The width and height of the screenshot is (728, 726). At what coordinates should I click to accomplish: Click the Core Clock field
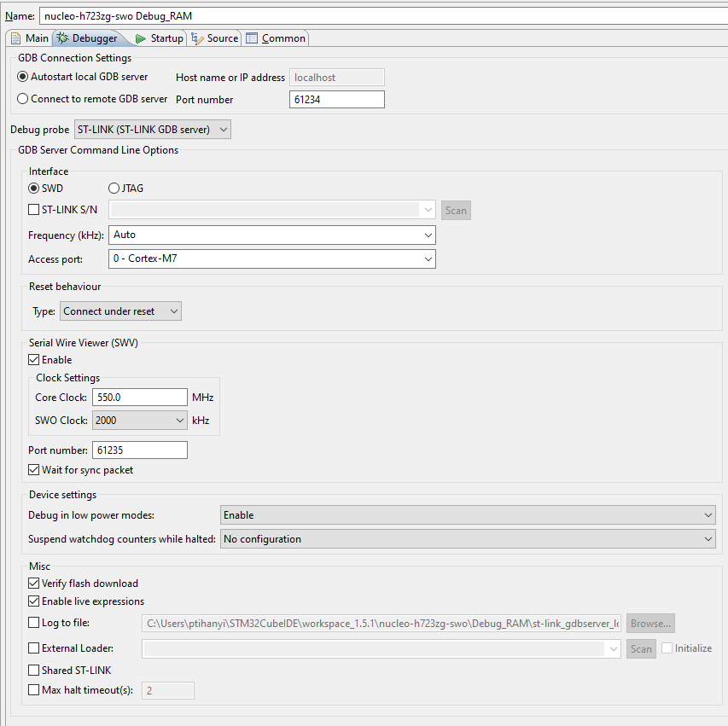[x=140, y=398]
